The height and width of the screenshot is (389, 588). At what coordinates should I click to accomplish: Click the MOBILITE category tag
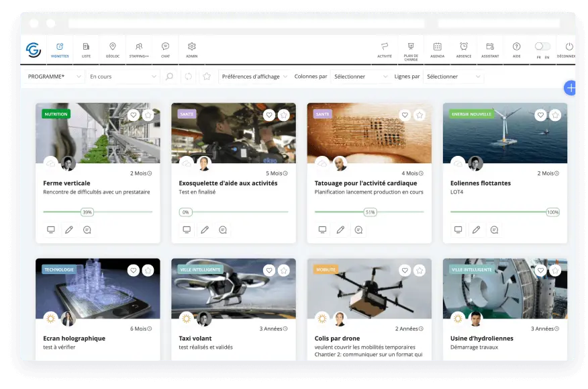pyautogui.click(x=326, y=269)
